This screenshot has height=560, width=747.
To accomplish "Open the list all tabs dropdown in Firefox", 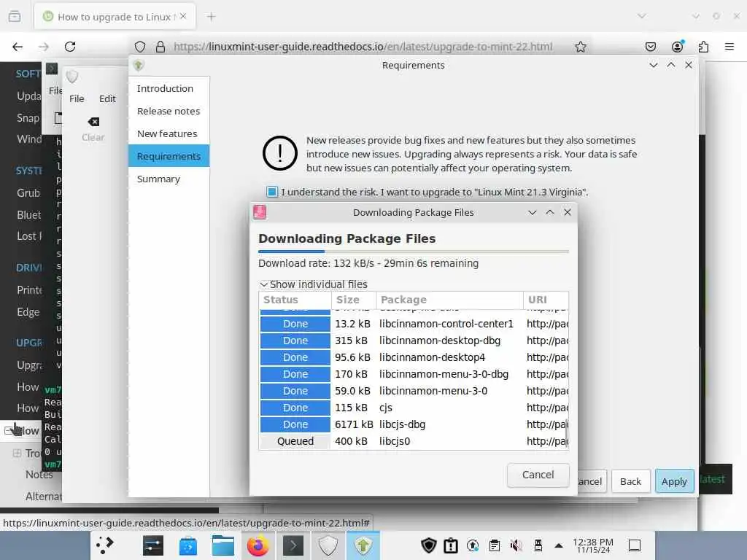I will tap(642, 16).
